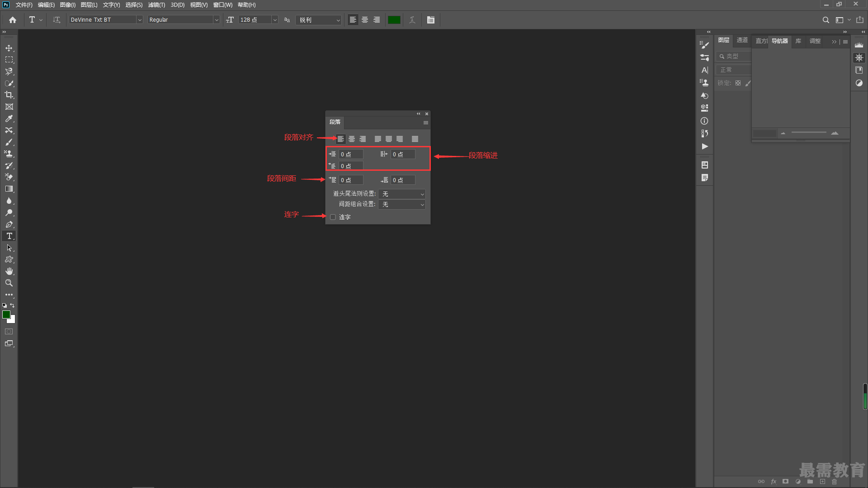Open the 间距组合设置 dropdown
868x488 pixels.
[402, 205]
